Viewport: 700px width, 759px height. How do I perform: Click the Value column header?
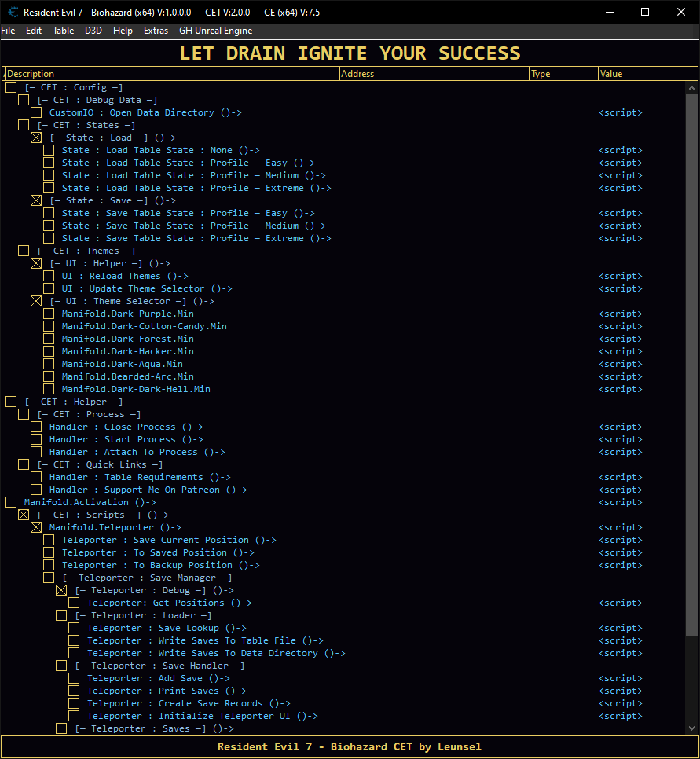648,74
